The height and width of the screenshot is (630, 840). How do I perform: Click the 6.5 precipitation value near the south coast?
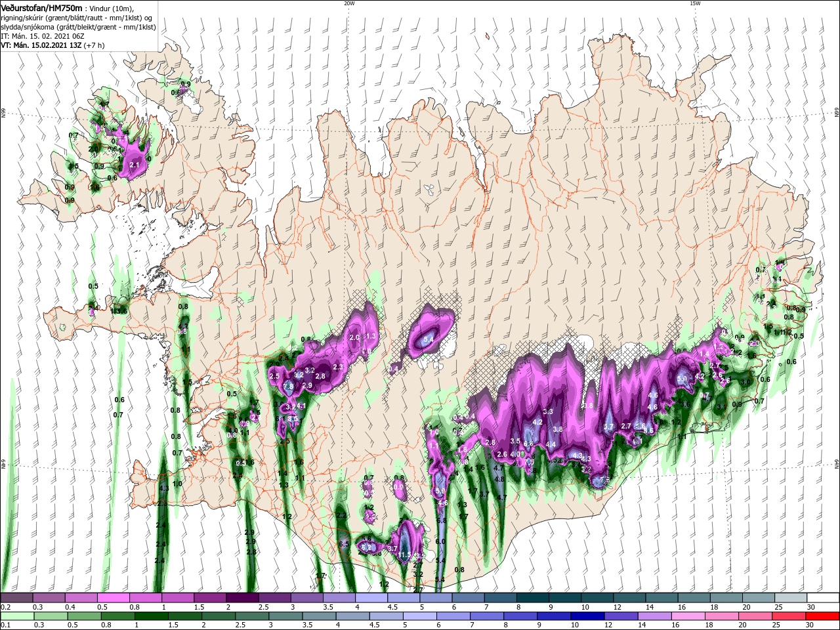click(343, 544)
